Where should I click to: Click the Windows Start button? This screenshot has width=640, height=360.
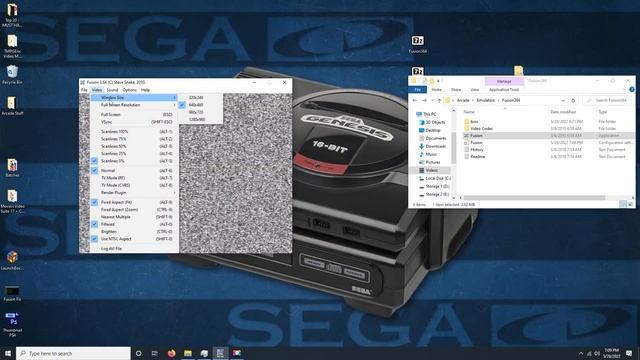click(x=8, y=353)
